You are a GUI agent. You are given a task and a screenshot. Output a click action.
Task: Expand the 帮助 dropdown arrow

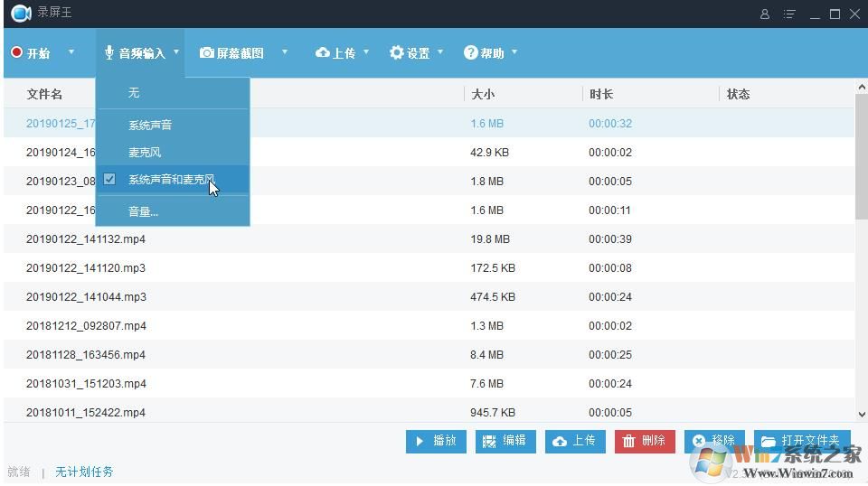(x=514, y=52)
